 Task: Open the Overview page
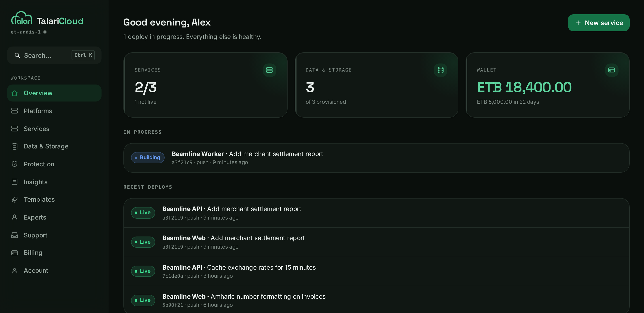[x=54, y=93]
